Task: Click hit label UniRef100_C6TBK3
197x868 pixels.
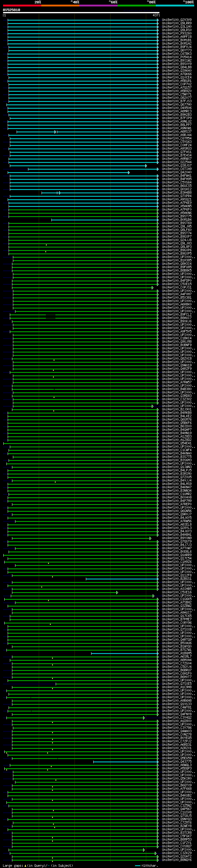Action: [177, 54]
